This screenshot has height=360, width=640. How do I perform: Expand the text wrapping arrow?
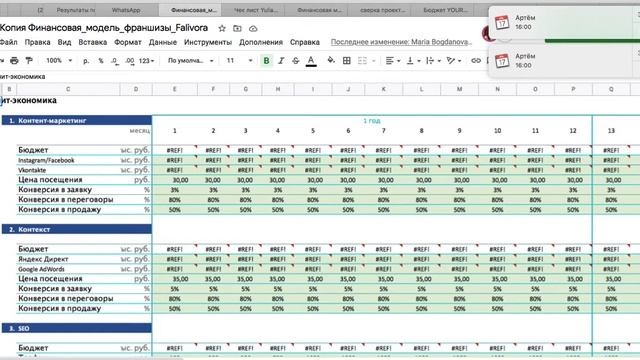click(x=439, y=61)
